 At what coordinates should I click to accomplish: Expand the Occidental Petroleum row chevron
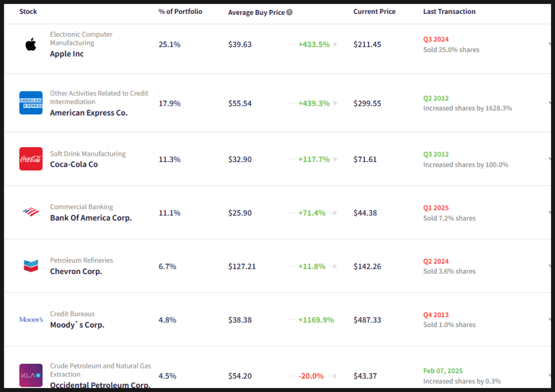(550, 376)
